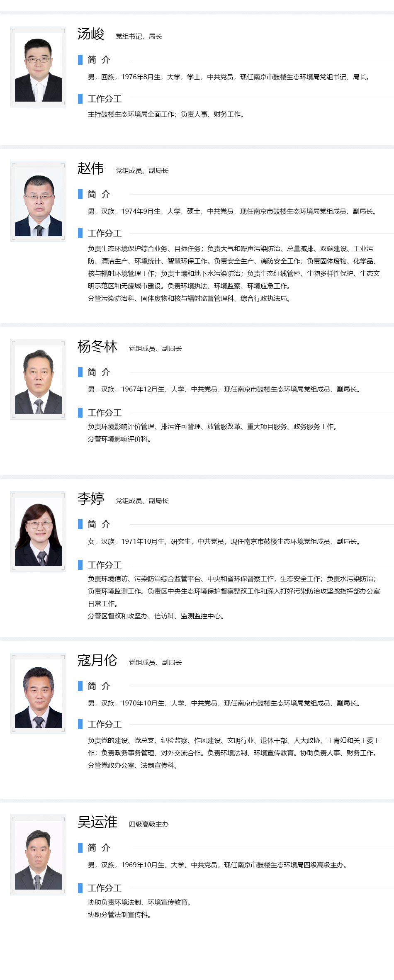Select the name 赵伟
The height and width of the screenshot is (980, 394).
tap(91, 168)
